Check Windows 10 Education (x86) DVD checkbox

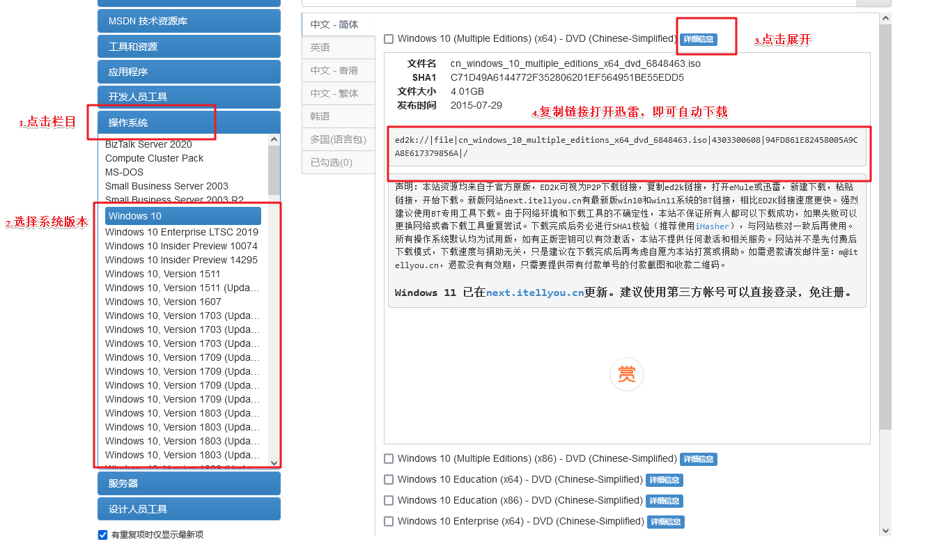point(389,501)
